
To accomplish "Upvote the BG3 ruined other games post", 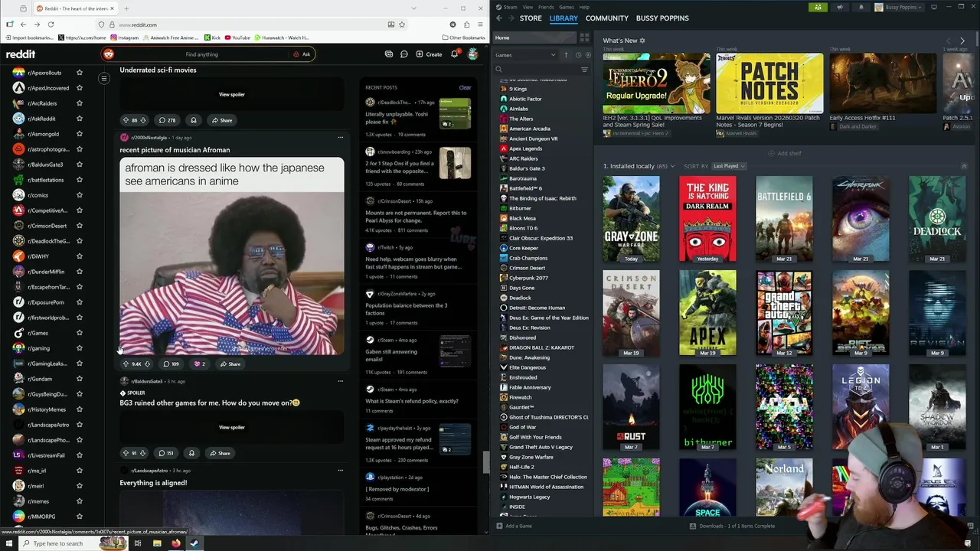I will point(126,453).
